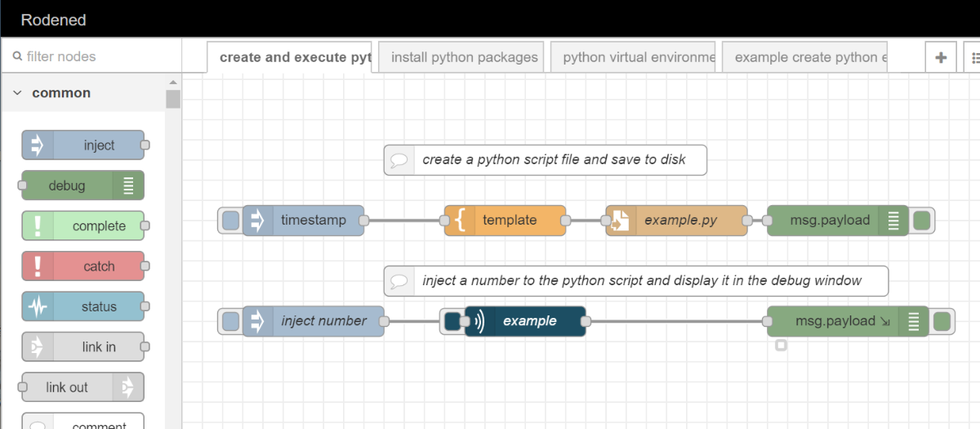Click the example.py node output port
Viewport: 980px width, 429px height.
coord(747,220)
